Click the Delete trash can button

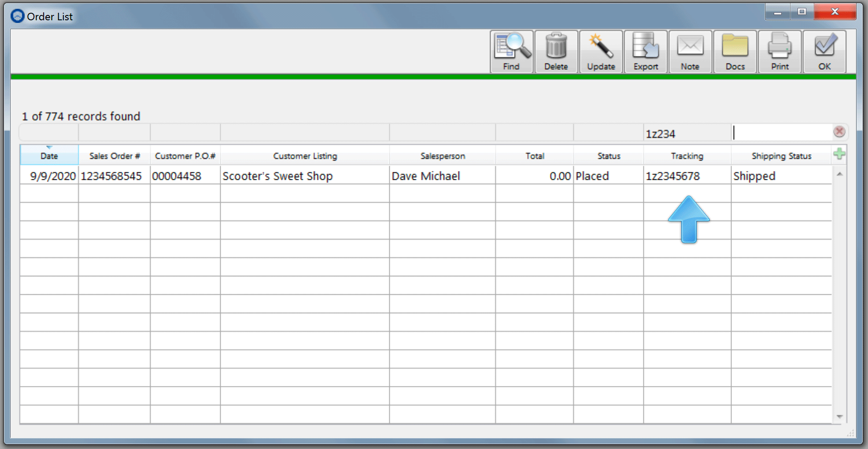click(x=556, y=52)
